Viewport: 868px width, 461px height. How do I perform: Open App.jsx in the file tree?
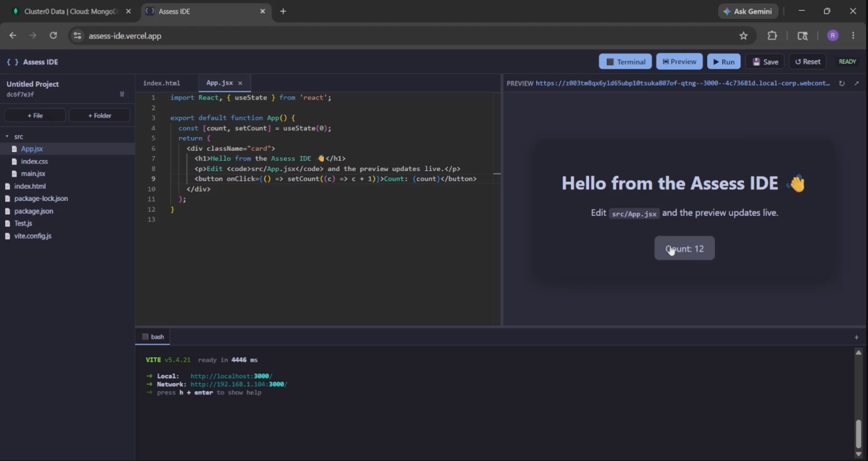32,149
